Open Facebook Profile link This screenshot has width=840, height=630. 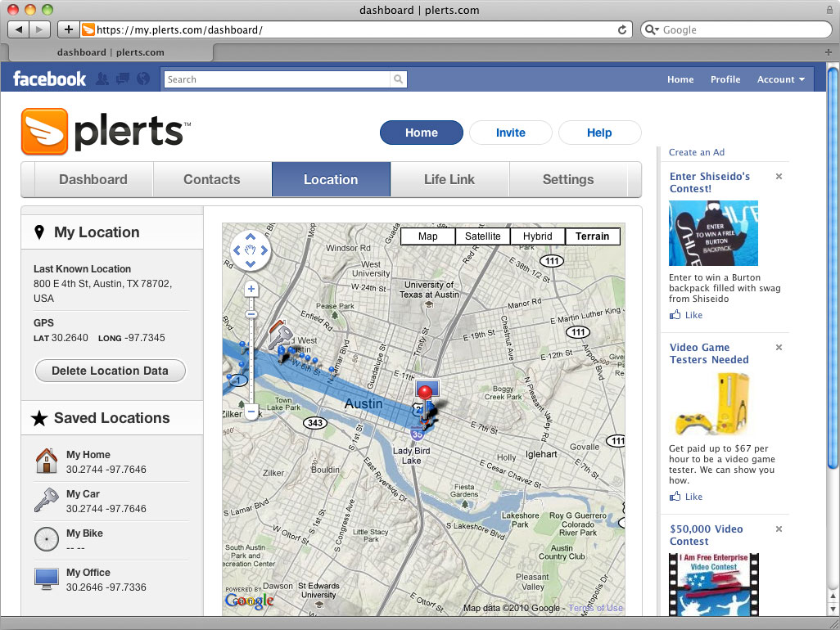tap(725, 79)
